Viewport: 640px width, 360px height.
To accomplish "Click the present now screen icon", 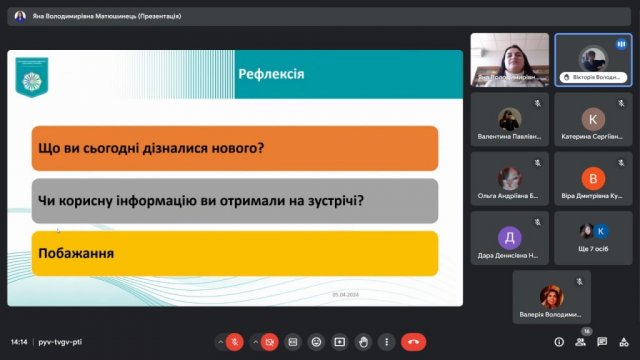I will (x=340, y=342).
